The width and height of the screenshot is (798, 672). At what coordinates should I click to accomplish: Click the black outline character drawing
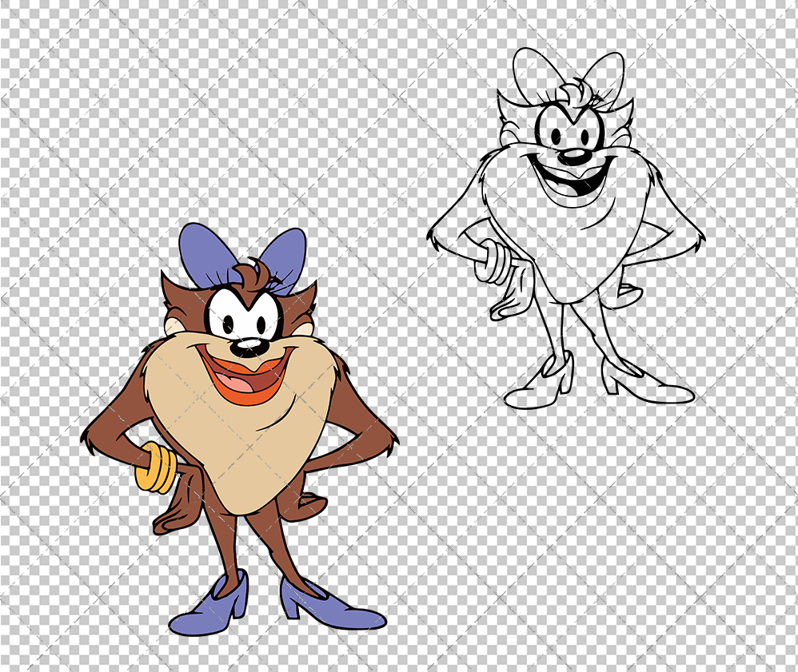tap(566, 228)
